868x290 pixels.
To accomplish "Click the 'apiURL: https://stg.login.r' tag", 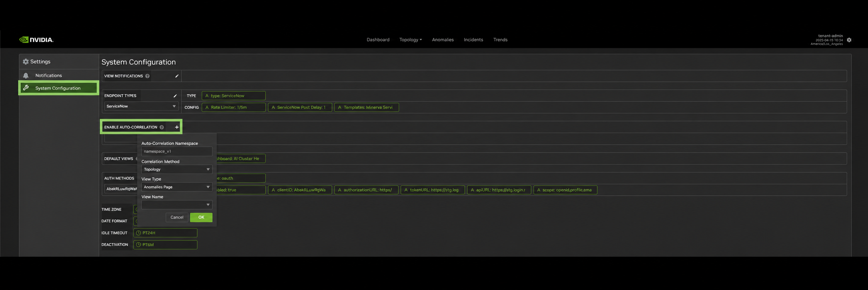I will click(499, 190).
